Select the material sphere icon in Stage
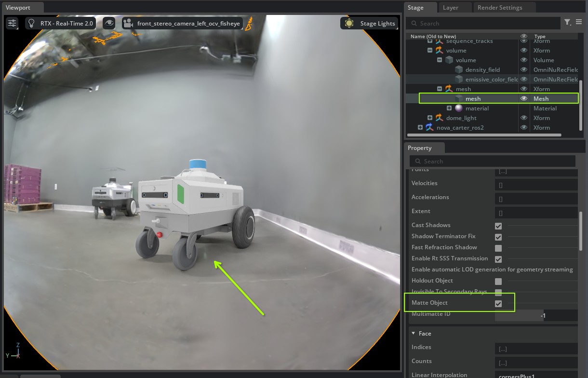This screenshot has width=588, height=378. (459, 108)
